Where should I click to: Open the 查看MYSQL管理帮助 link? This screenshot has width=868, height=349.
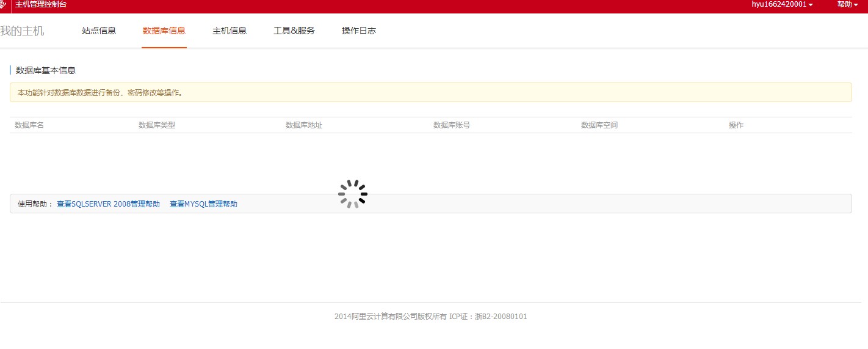203,204
